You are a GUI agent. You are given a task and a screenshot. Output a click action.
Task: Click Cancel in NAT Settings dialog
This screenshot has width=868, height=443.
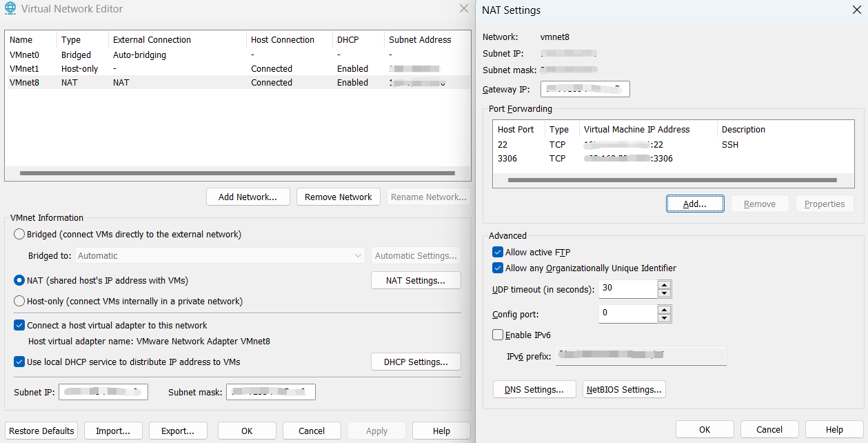click(x=769, y=430)
